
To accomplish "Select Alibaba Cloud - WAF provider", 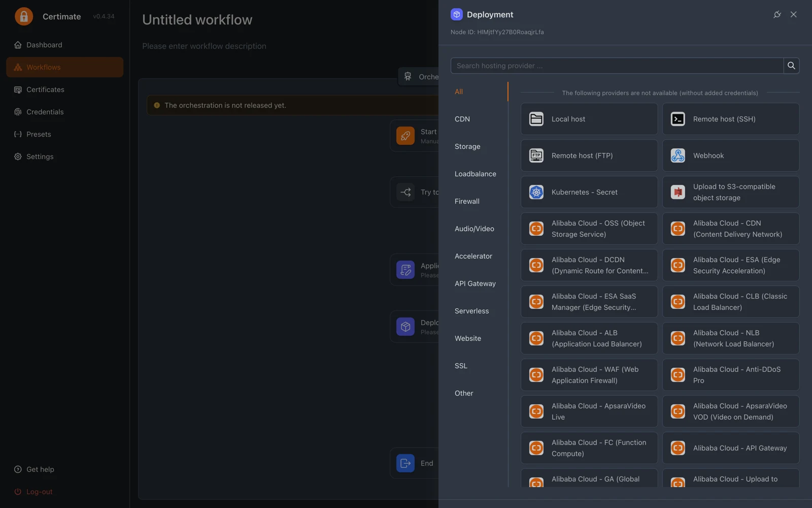I will (589, 375).
